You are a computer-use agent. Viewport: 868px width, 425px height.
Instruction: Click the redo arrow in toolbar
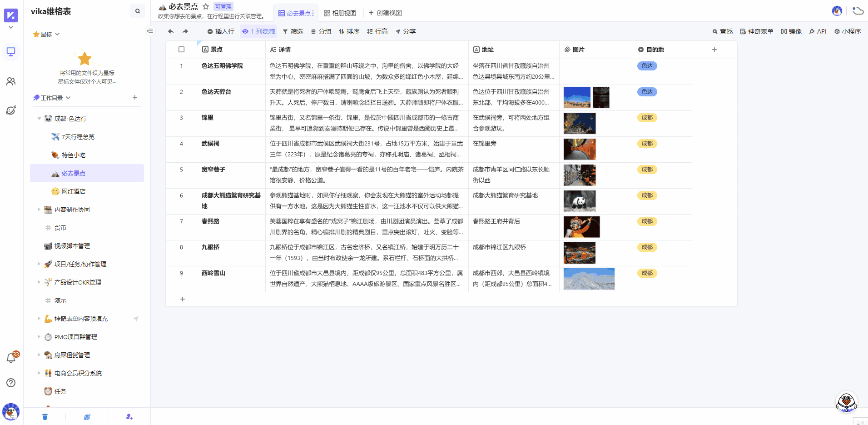point(185,31)
